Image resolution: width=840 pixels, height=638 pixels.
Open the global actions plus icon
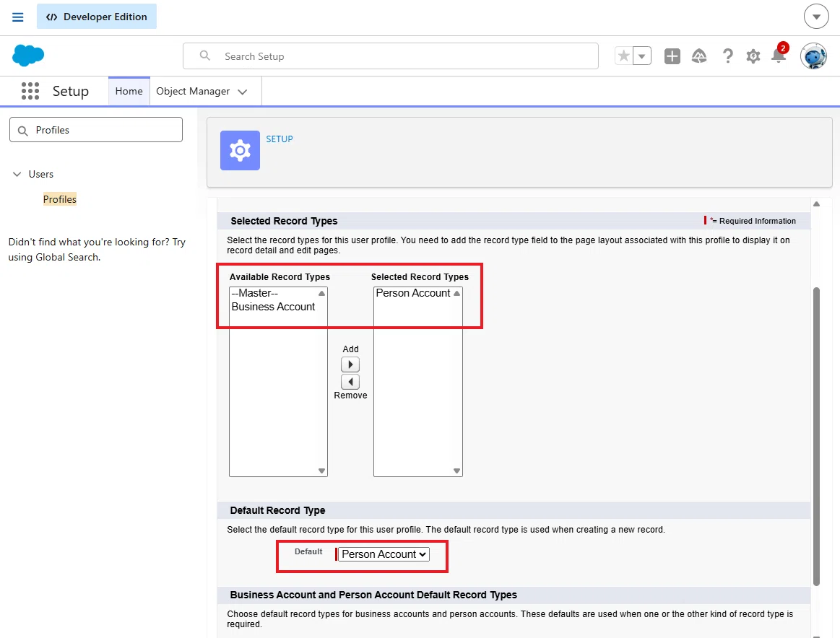[x=672, y=56]
